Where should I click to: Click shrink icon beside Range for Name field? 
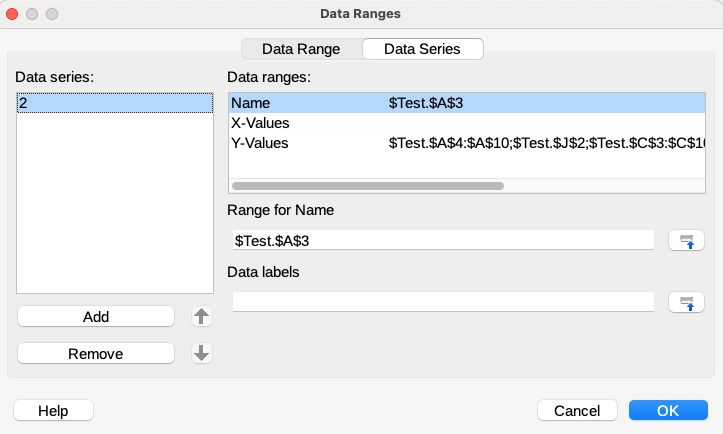pos(686,240)
